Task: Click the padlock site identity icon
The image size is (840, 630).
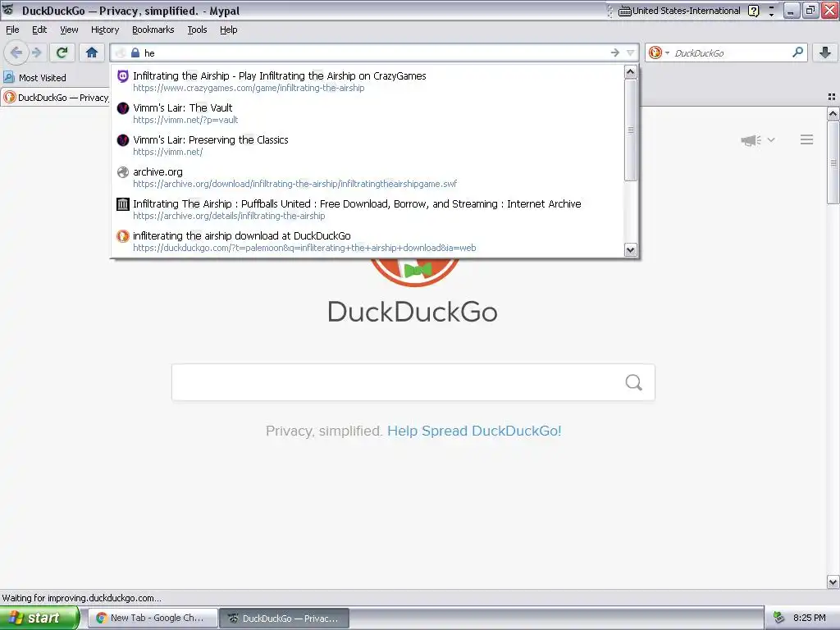Action: [135, 52]
